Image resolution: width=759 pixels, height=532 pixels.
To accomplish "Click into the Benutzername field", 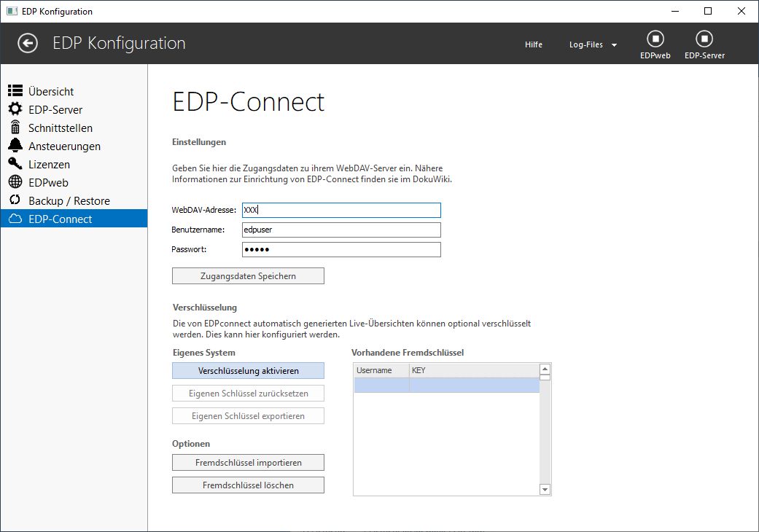I will pos(341,230).
